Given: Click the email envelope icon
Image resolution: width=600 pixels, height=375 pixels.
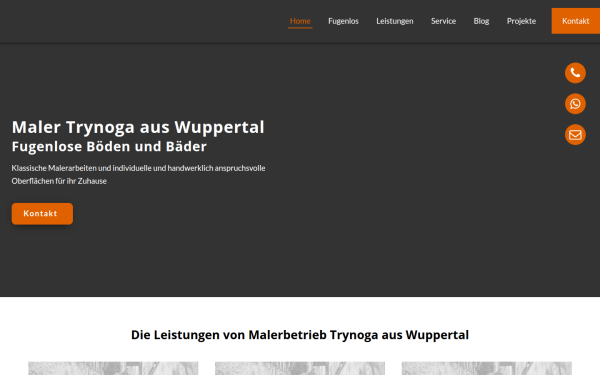Looking at the screenshot, I should coord(575,135).
